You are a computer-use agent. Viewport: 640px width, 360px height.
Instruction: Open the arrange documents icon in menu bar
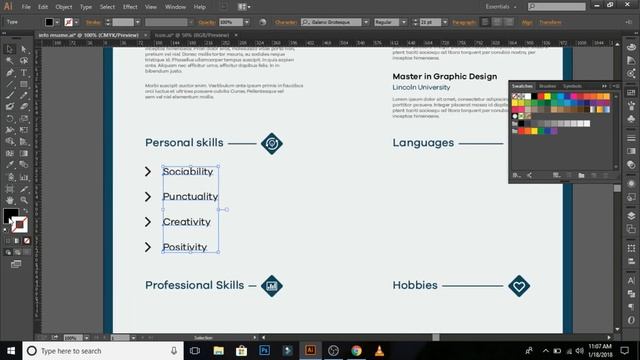(x=244, y=7)
